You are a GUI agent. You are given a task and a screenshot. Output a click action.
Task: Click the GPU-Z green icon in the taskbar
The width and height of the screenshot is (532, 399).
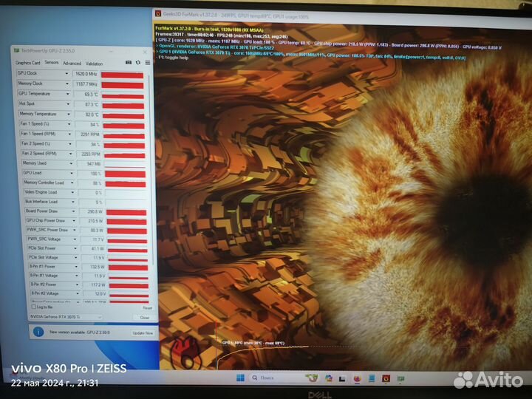(x=400, y=378)
